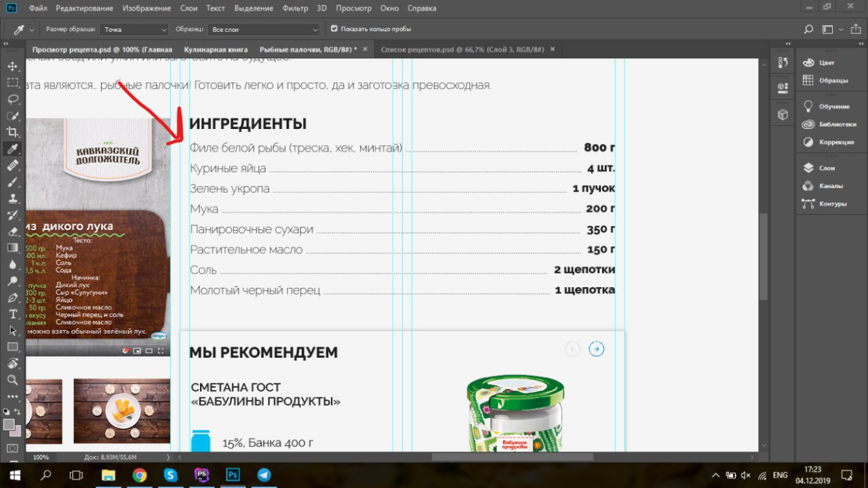The image size is (868, 488).
Task: Open the Properties panel icon
Action: (x=783, y=88)
